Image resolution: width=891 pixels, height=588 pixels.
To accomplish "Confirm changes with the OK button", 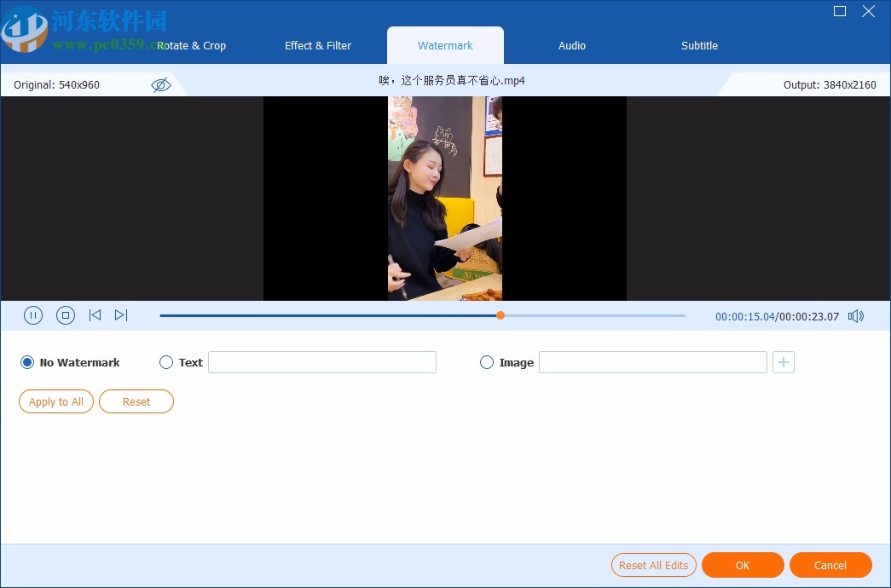I will [742, 565].
